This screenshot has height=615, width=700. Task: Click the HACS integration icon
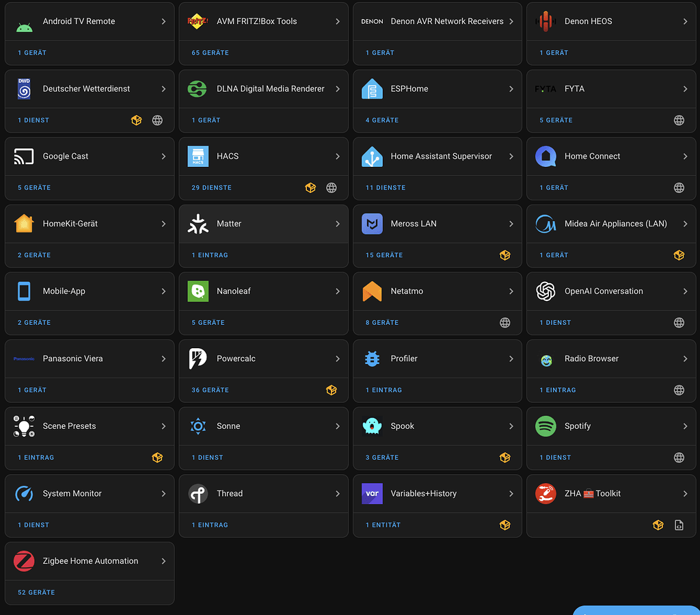198,156
